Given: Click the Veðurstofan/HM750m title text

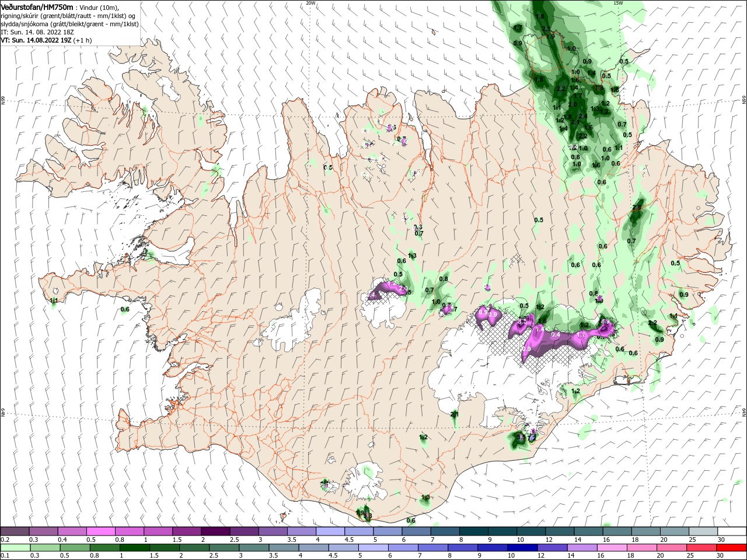Looking at the screenshot, I should coord(37,6).
